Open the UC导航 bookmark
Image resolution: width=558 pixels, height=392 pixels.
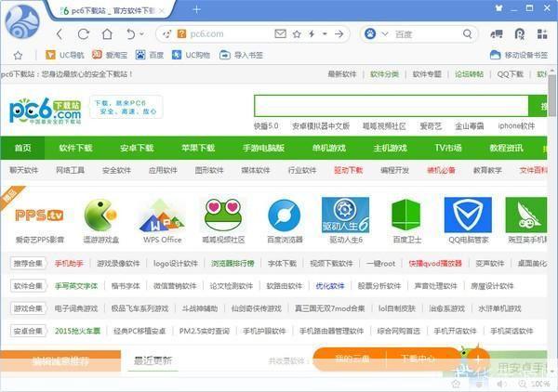(x=65, y=55)
